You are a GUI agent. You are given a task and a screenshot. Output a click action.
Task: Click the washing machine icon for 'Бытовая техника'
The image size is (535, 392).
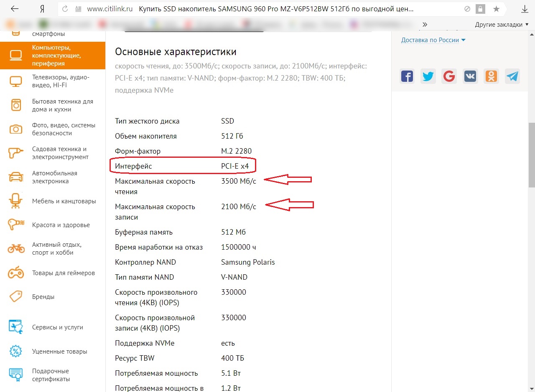pos(16,105)
